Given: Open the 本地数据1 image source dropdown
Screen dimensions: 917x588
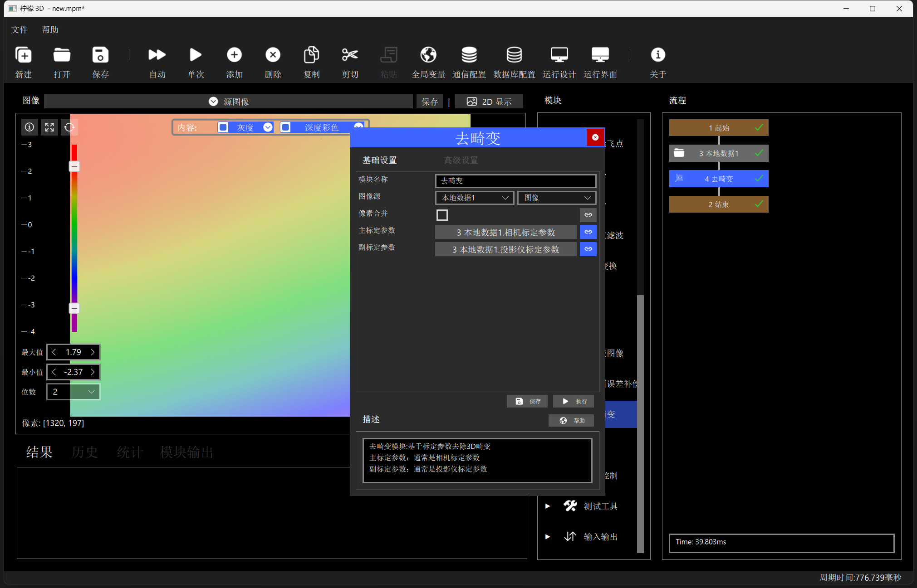Looking at the screenshot, I should [x=475, y=198].
